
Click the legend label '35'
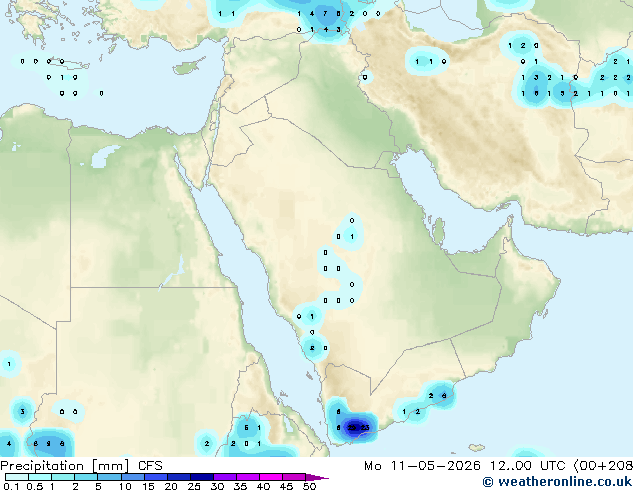(240, 486)
